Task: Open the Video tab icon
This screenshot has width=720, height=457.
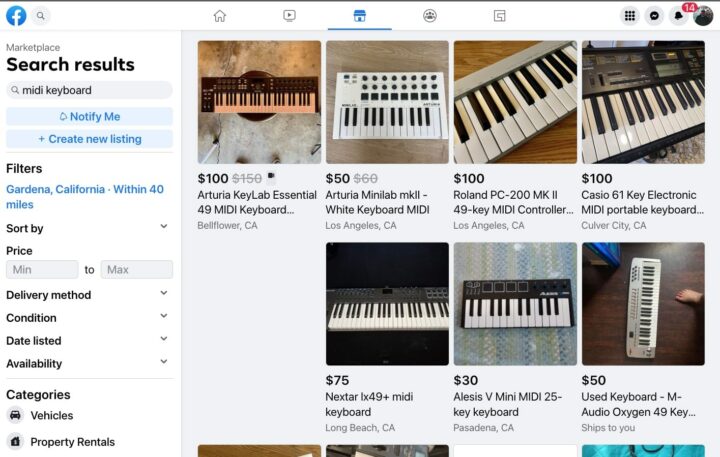Action: coord(289,15)
